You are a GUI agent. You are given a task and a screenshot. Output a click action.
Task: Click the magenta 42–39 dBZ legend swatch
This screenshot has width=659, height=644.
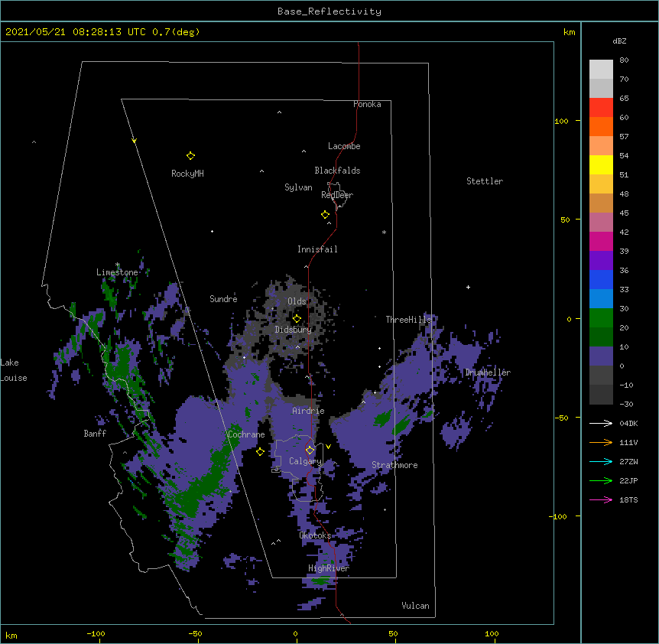point(601,241)
